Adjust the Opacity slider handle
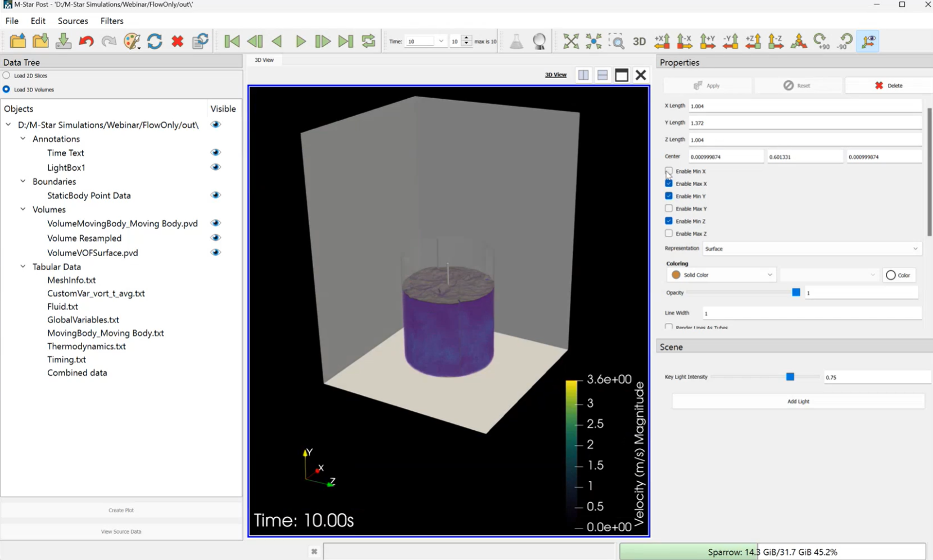The height and width of the screenshot is (560, 933). [x=796, y=293]
